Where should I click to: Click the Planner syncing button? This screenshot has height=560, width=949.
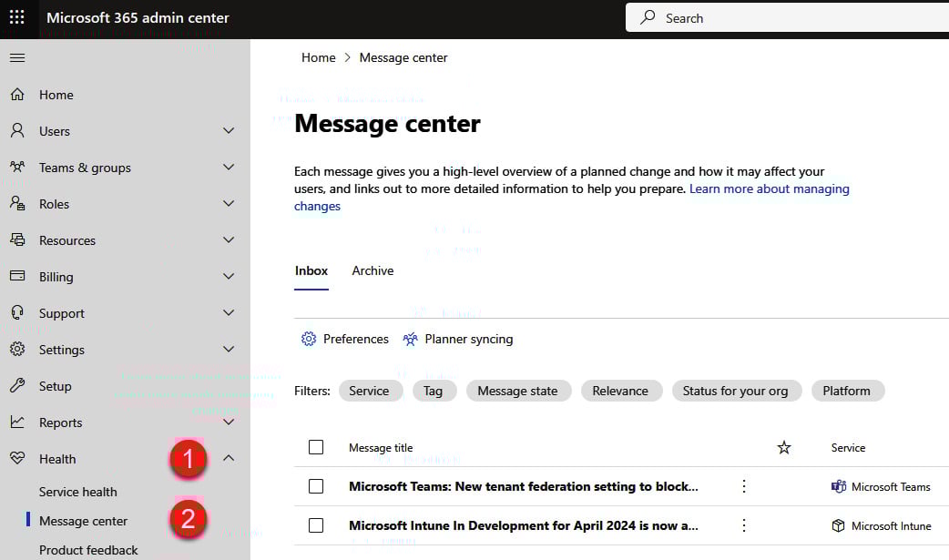458,339
